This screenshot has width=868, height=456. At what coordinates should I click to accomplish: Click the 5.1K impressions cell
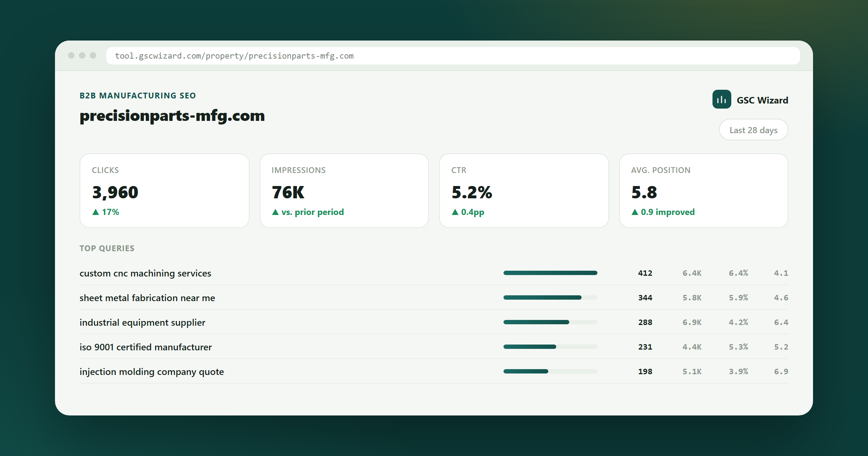click(x=692, y=371)
